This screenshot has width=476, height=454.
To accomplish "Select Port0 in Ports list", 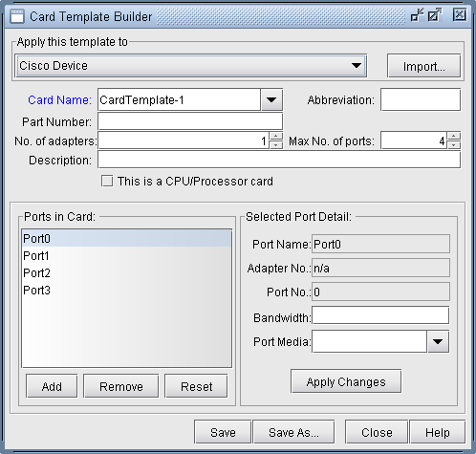I will point(126,239).
